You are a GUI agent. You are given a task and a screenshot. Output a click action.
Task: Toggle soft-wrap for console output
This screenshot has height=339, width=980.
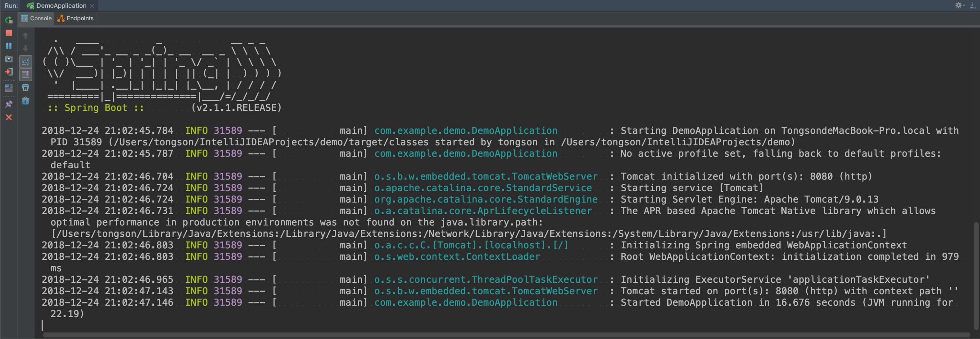26,61
